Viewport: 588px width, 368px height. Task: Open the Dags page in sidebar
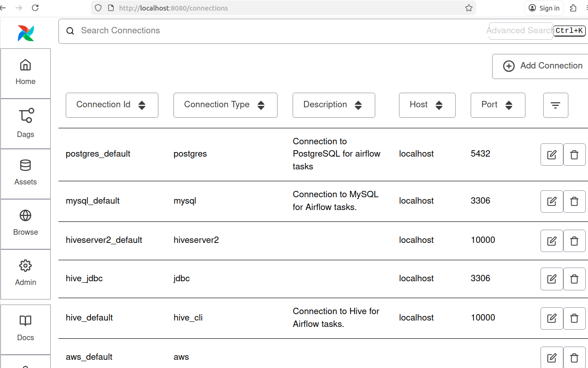tap(26, 123)
